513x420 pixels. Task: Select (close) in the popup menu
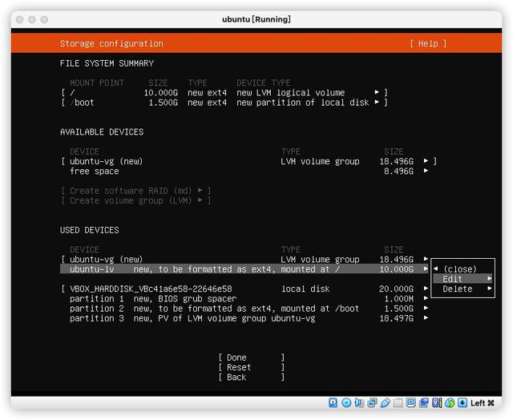pos(460,269)
